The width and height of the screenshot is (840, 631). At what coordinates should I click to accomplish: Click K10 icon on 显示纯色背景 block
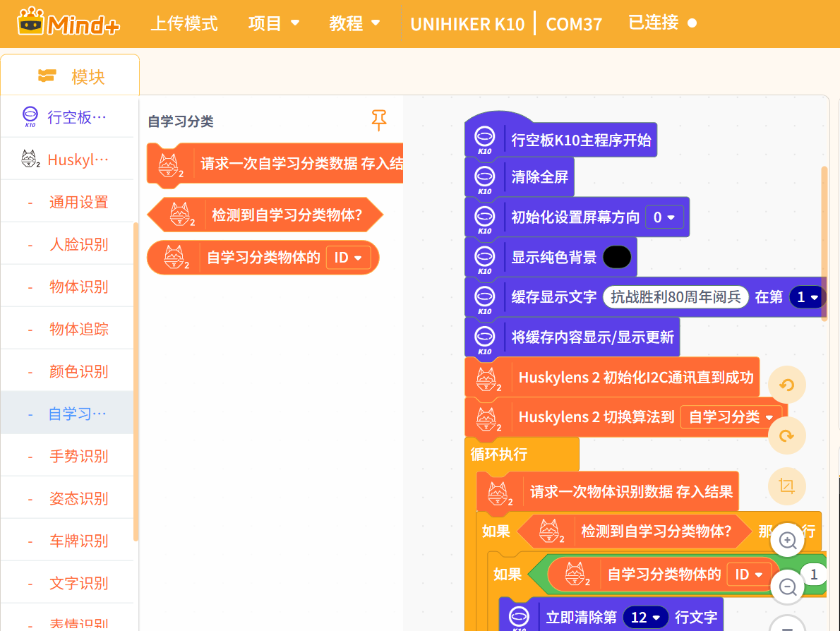tap(484, 259)
